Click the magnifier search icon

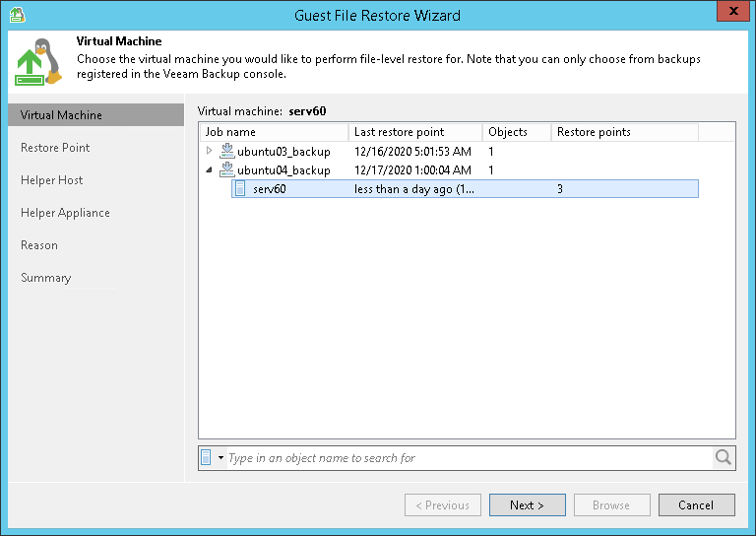(x=723, y=457)
